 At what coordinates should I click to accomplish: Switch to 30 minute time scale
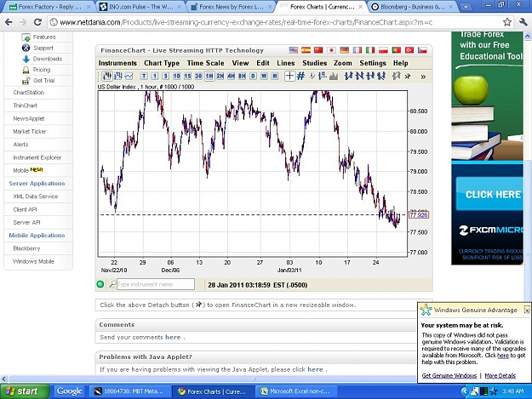[198, 77]
